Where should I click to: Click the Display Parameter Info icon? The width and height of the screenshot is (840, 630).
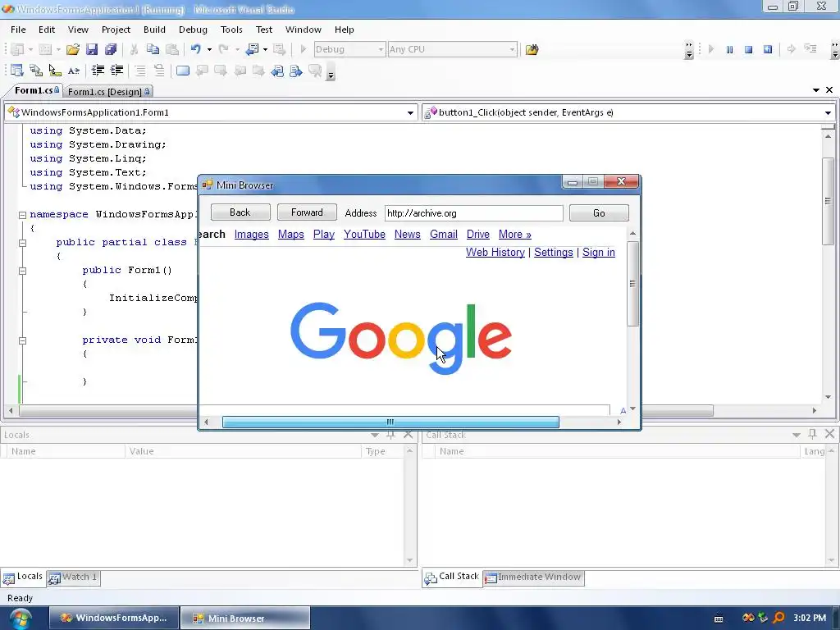pos(36,71)
